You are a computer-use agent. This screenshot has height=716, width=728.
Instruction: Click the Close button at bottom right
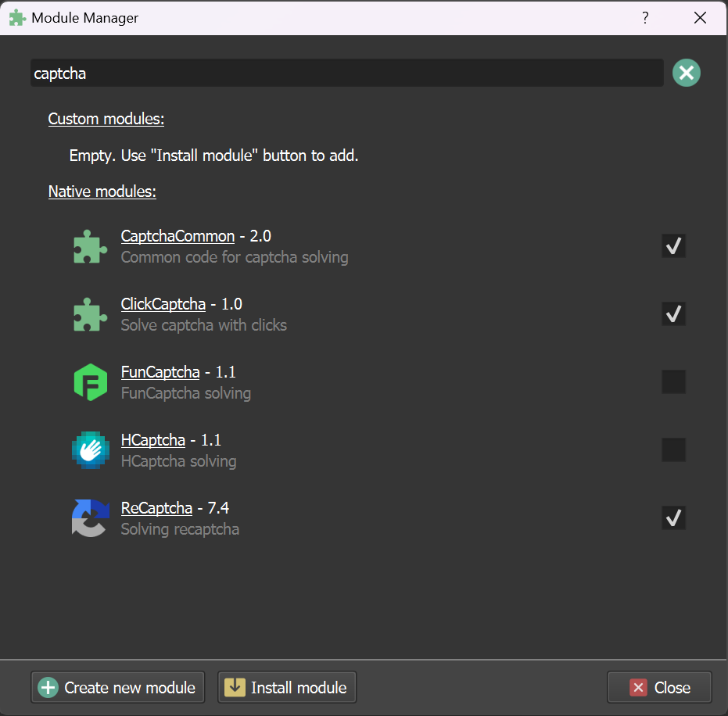pos(659,688)
